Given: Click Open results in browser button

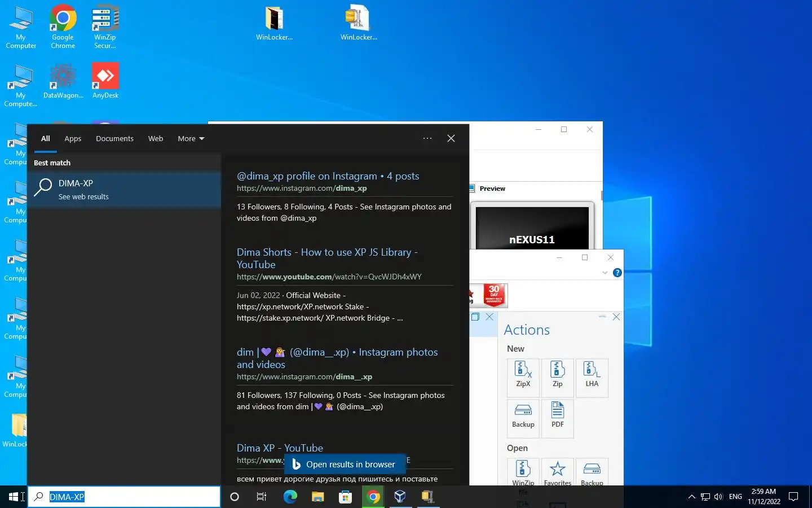Looking at the screenshot, I should pyautogui.click(x=345, y=464).
